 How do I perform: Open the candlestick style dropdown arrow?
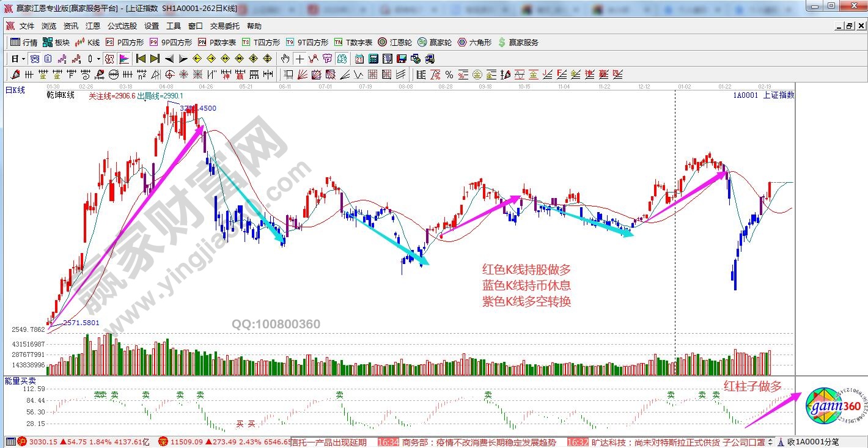(99, 59)
